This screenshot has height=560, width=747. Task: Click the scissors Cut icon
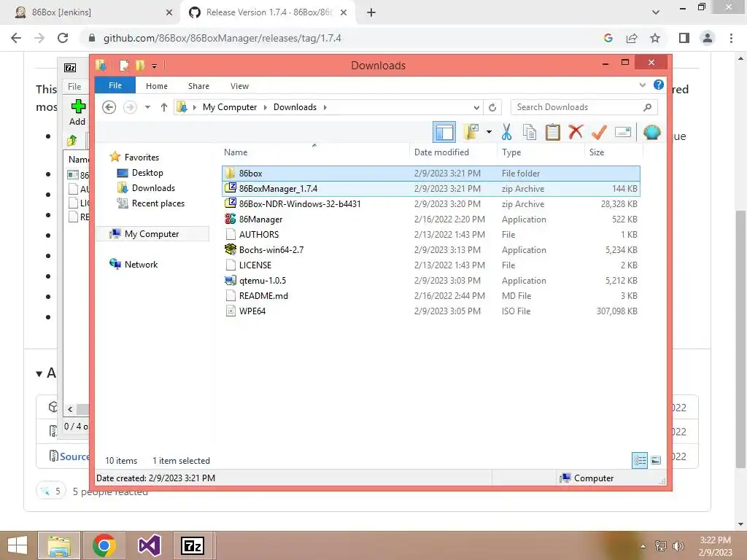506,132
